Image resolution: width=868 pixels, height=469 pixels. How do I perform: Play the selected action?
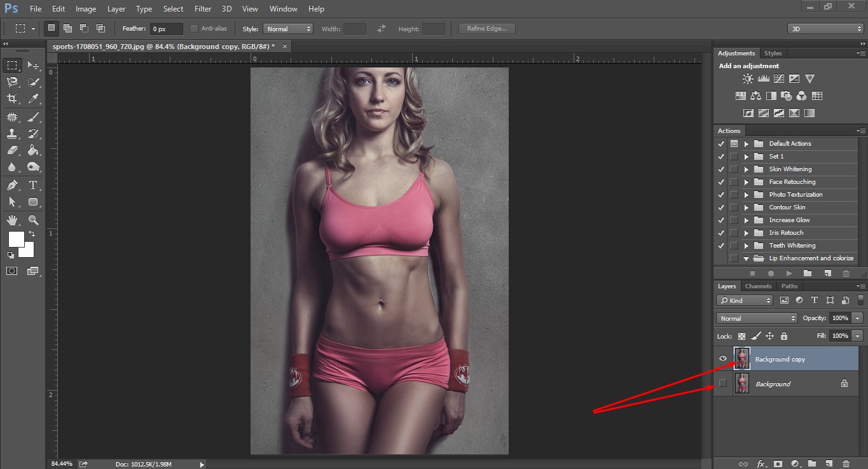pyautogui.click(x=789, y=273)
